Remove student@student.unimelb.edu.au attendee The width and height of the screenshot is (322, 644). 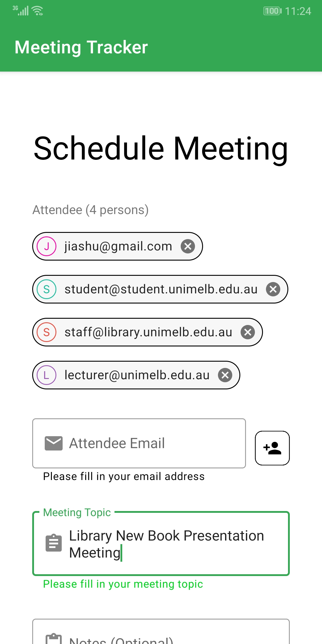coord(273,289)
